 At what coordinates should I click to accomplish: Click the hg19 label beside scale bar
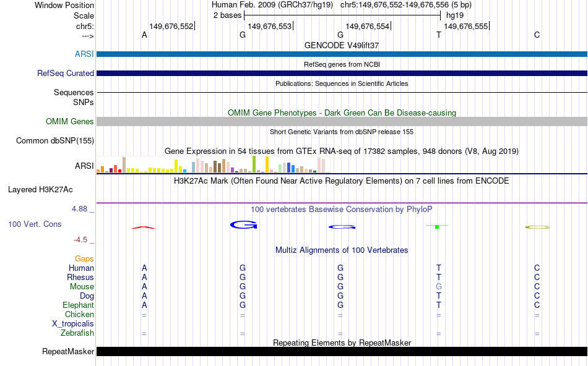[x=455, y=15]
